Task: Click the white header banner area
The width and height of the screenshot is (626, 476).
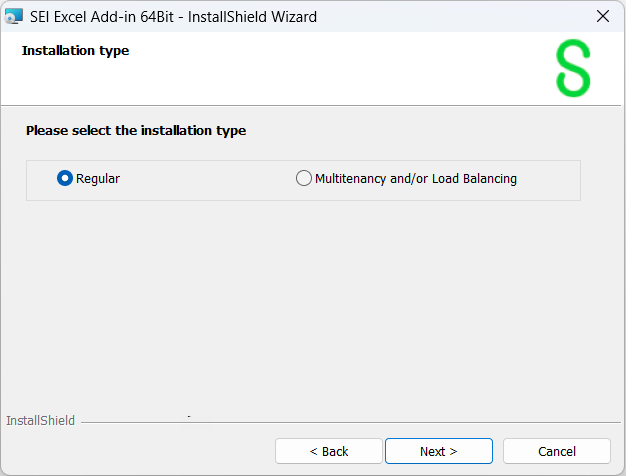Action: [300, 75]
